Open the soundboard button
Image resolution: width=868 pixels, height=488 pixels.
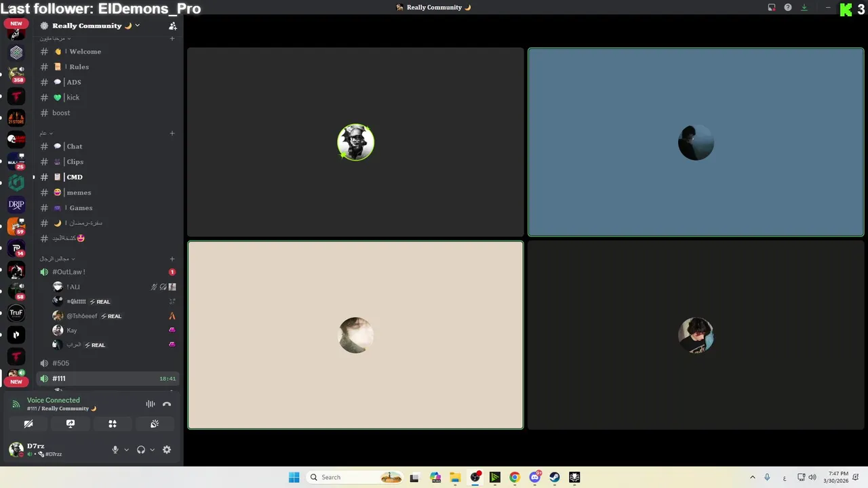click(x=155, y=424)
